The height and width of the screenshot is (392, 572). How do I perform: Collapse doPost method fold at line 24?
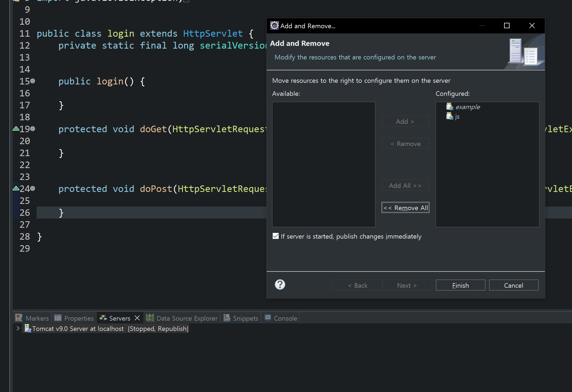click(33, 188)
